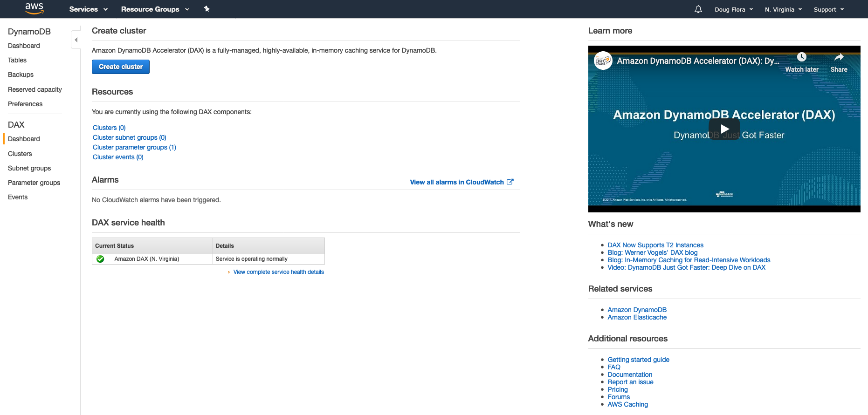The width and height of the screenshot is (868, 415).
Task: Open Parameter groups in sidebar
Action: point(34,183)
